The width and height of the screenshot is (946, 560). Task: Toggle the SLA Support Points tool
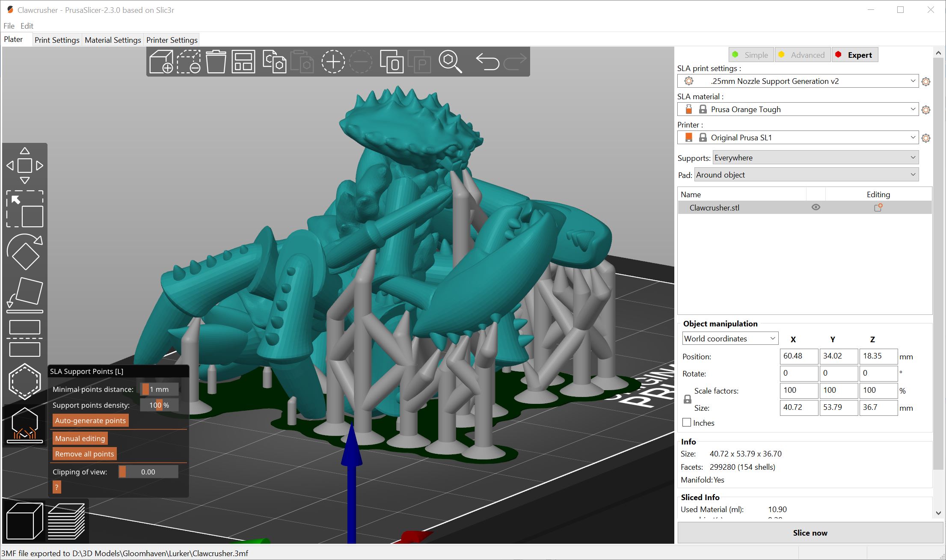pyautogui.click(x=25, y=425)
